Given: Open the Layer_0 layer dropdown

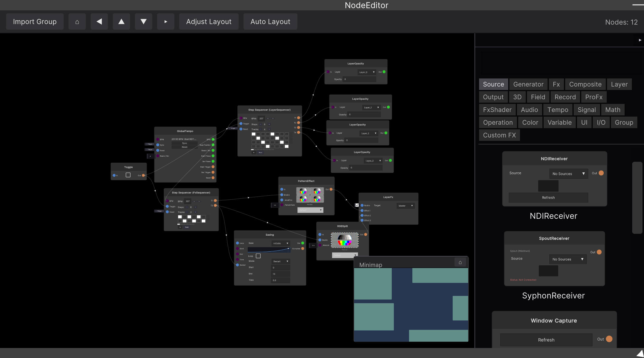Looking at the screenshot, I should [x=367, y=72].
